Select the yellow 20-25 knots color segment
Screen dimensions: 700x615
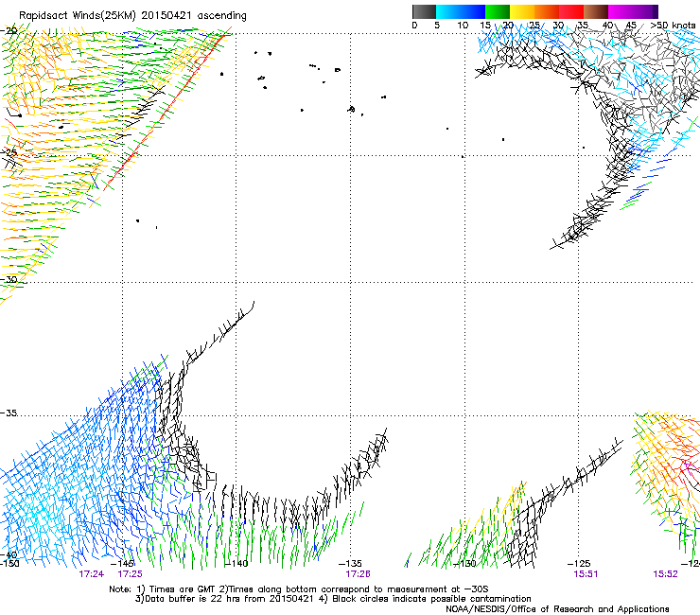[522, 11]
